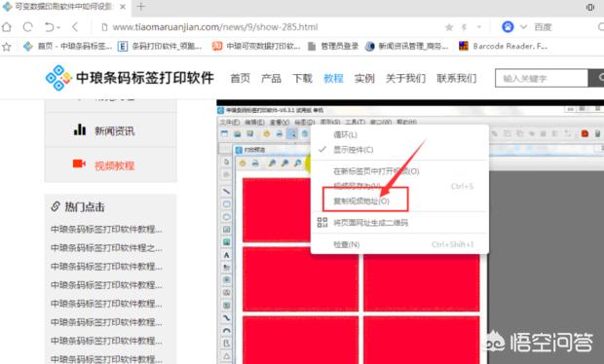Choose 检查(N) menu entry
This screenshot has height=364, width=604.
(399, 244)
